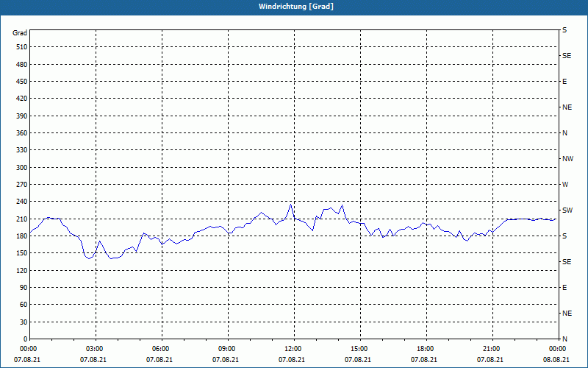The image size is (588, 368).
Task: Click the 'Windrichtung [Grad]' chart title
Action: [x=296, y=7]
